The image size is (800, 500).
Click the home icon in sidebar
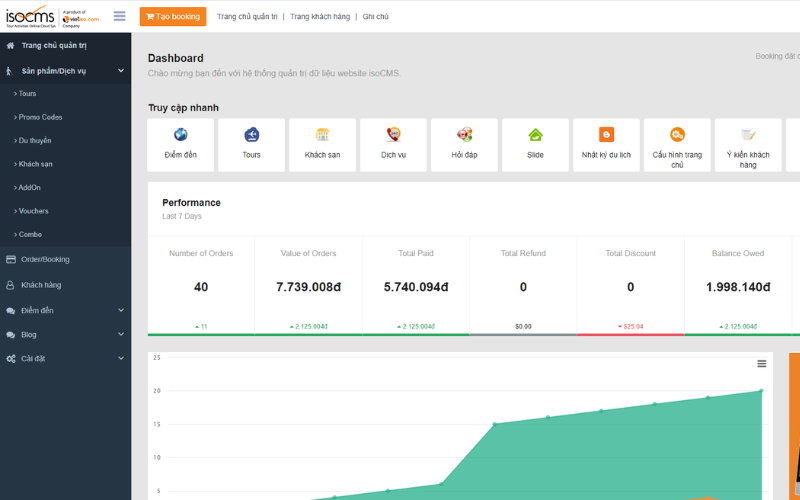click(10, 45)
